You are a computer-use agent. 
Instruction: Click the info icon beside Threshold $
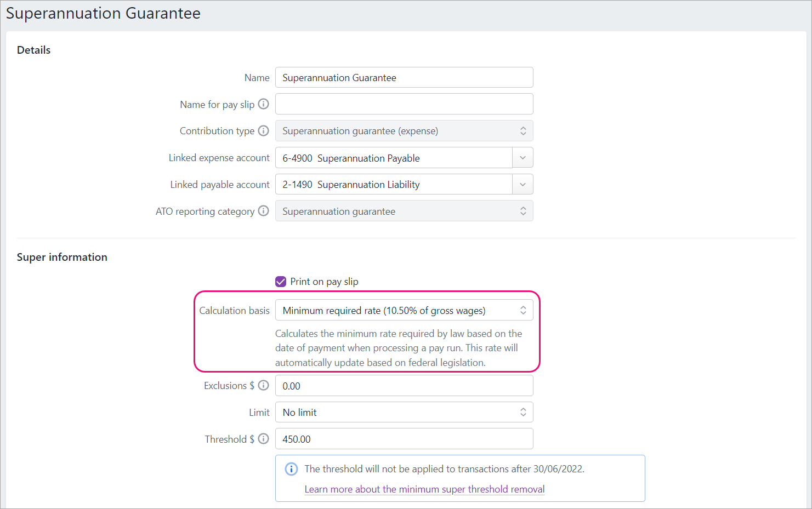tap(264, 439)
